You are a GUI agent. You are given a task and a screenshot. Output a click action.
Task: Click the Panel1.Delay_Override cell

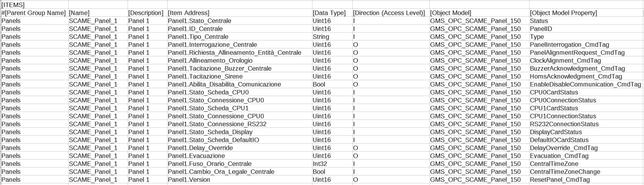[200, 148]
